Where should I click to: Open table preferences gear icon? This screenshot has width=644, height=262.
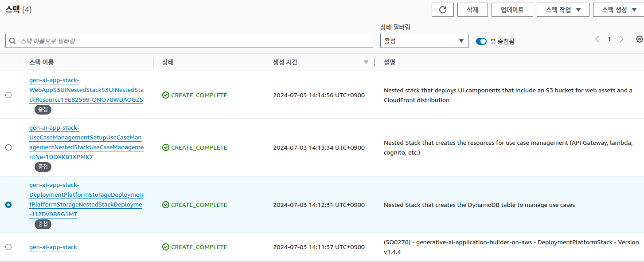tap(639, 39)
